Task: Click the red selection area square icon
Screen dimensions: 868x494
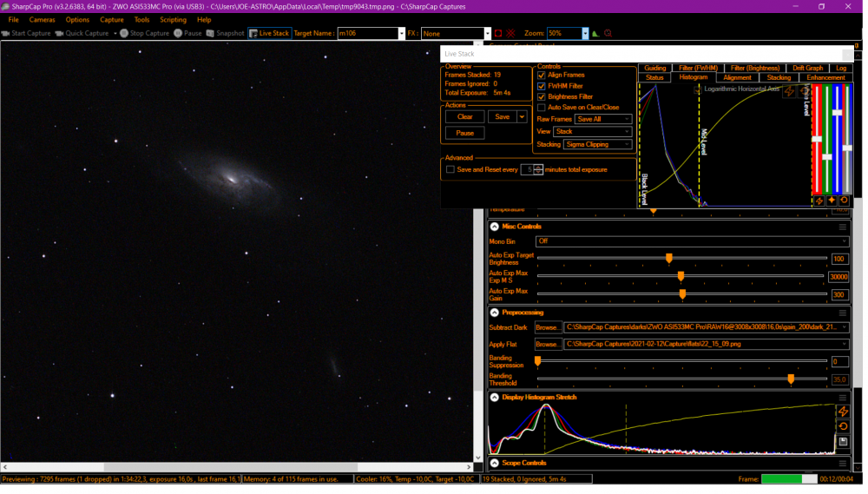Action: pyautogui.click(x=498, y=33)
